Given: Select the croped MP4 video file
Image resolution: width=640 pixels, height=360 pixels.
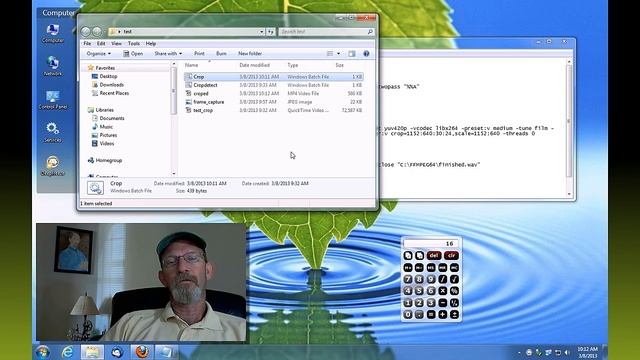Looking at the screenshot, I should (x=273, y=93).
